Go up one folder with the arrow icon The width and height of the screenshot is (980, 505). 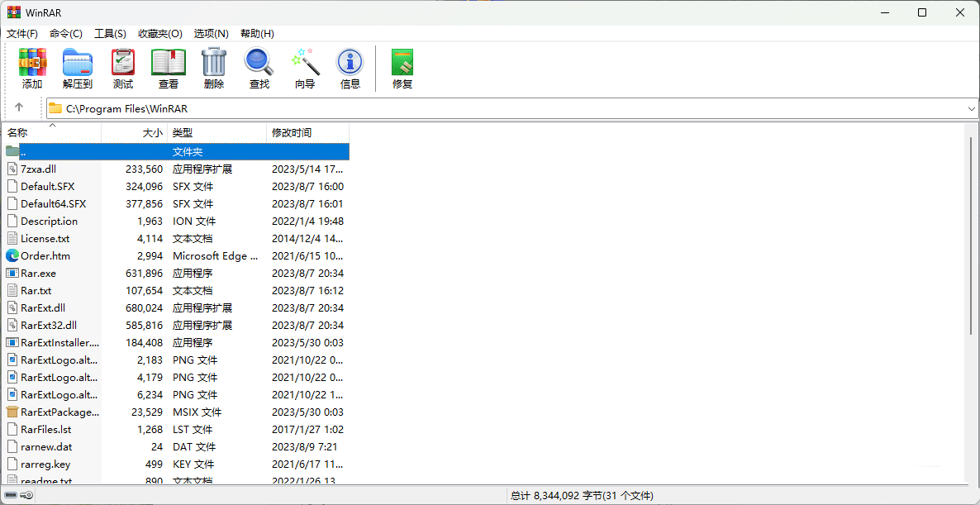(19, 107)
